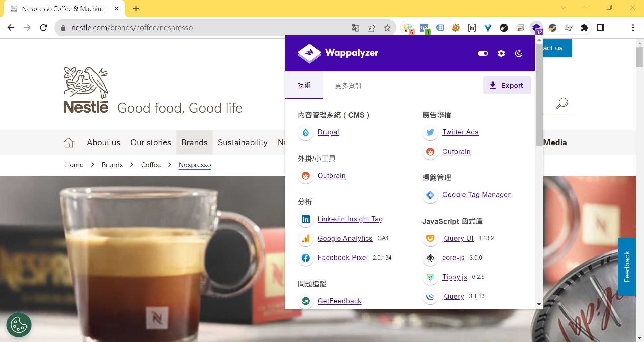The height and width of the screenshot is (342, 644).
Task: Open the Media menu item
Action: point(555,142)
